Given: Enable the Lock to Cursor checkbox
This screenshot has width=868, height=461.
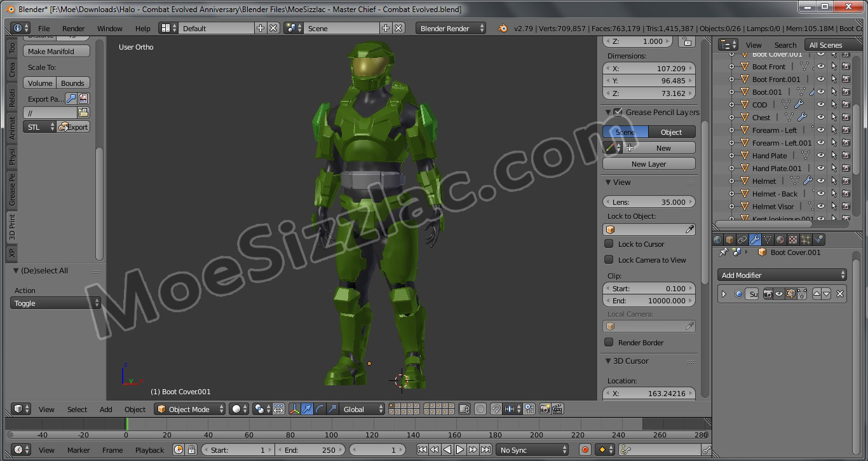Looking at the screenshot, I should 609,244.
